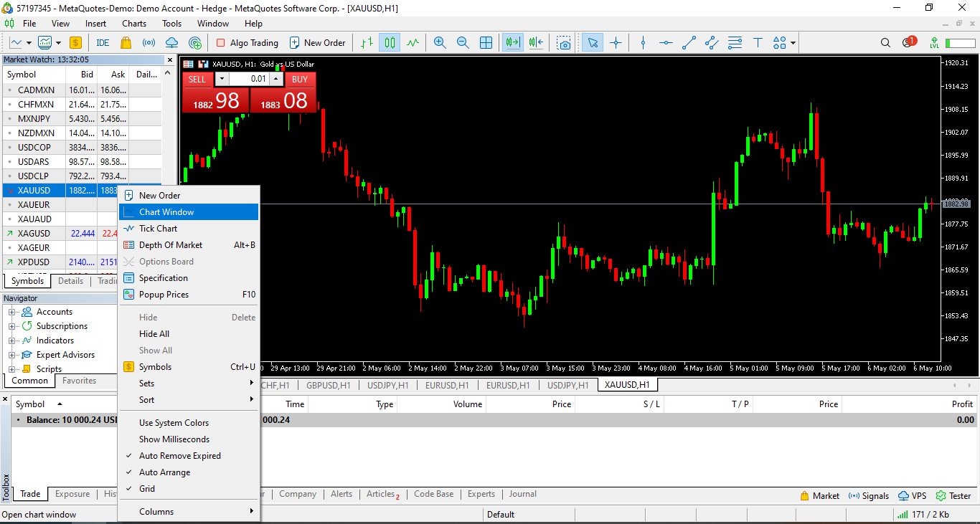Zoom in on the chart
Screen dimensions: 980x524
[x=440, y=42]
